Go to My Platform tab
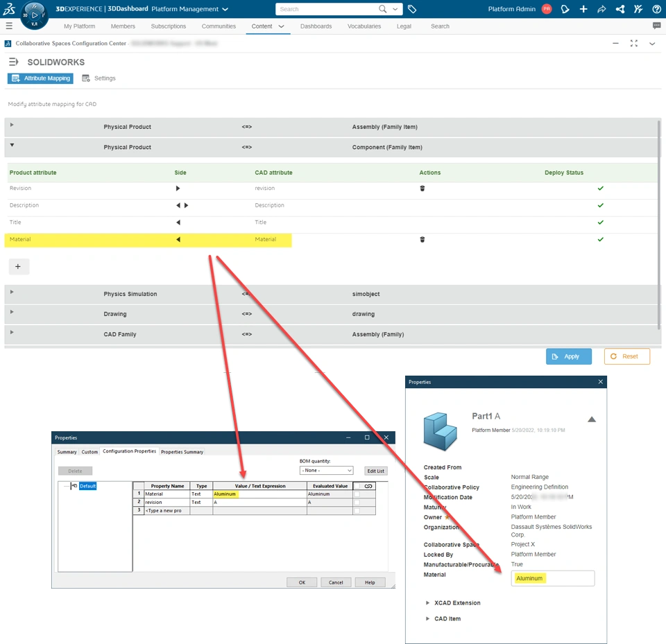666x644 pixels. click(79, 26)
